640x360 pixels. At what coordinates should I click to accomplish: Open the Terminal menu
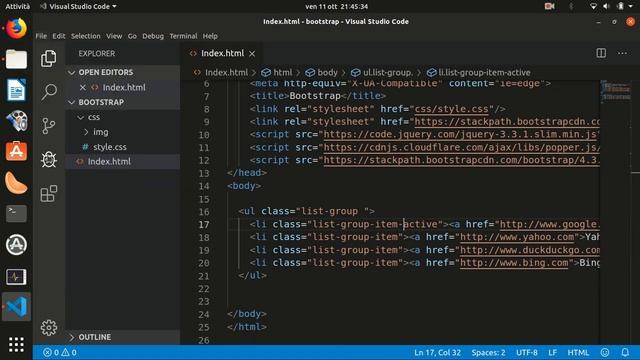183,36
